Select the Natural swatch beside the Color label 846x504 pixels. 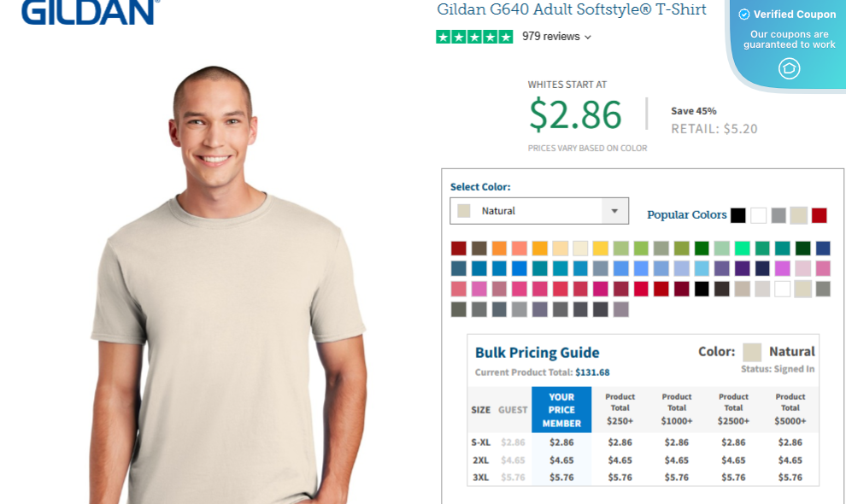(x=753, y=351)
